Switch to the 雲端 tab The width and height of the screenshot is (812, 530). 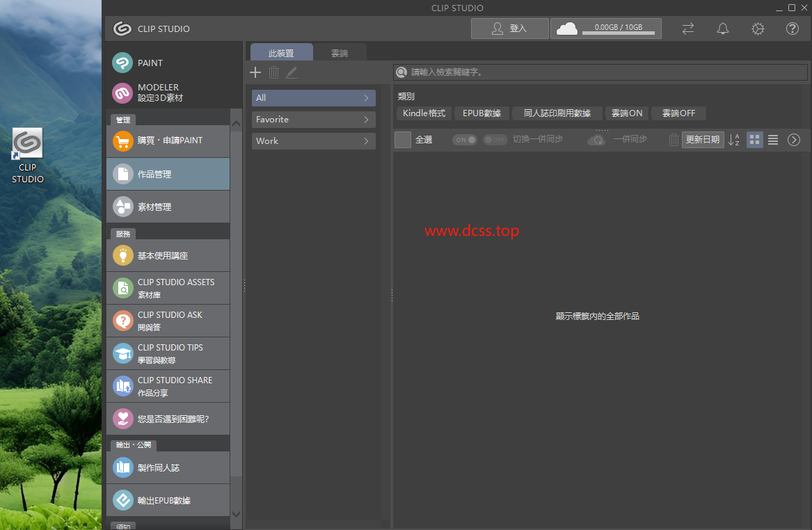tap(340, 53)
